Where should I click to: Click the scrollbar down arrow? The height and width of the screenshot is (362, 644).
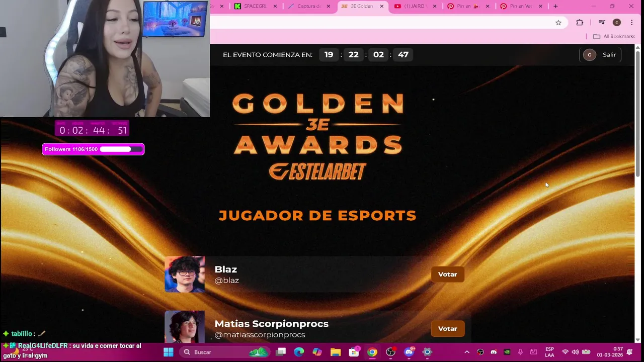pos(638,339)
